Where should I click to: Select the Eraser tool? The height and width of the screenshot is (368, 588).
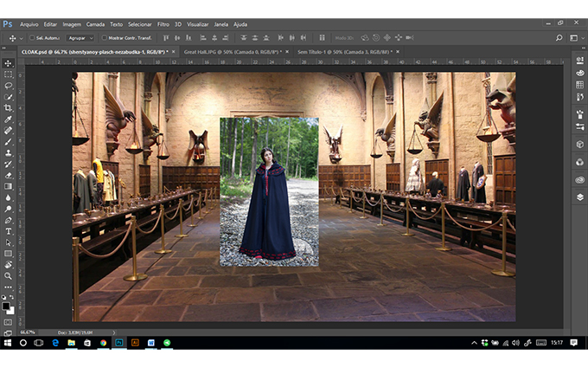point(8,176)
